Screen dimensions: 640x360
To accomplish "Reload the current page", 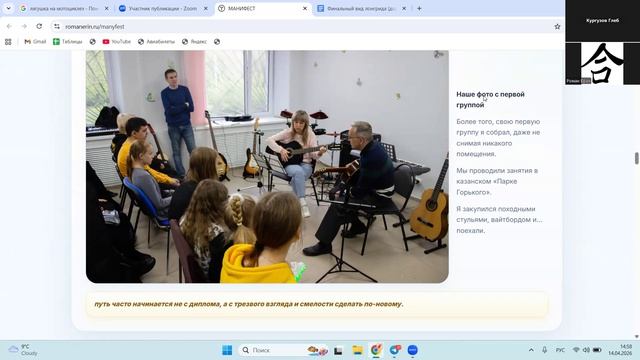I will coord(39,26).
